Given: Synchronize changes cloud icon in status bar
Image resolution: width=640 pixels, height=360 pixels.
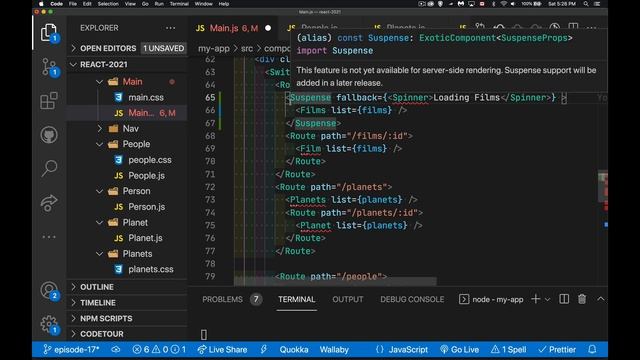Looking at the screenshot, I should 116,350.
